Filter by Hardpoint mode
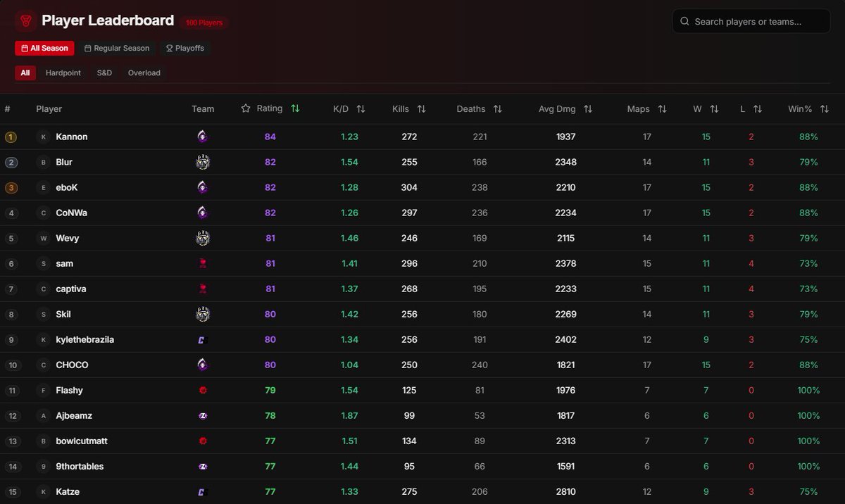This screenshot has width=845, height=504. 63,73
